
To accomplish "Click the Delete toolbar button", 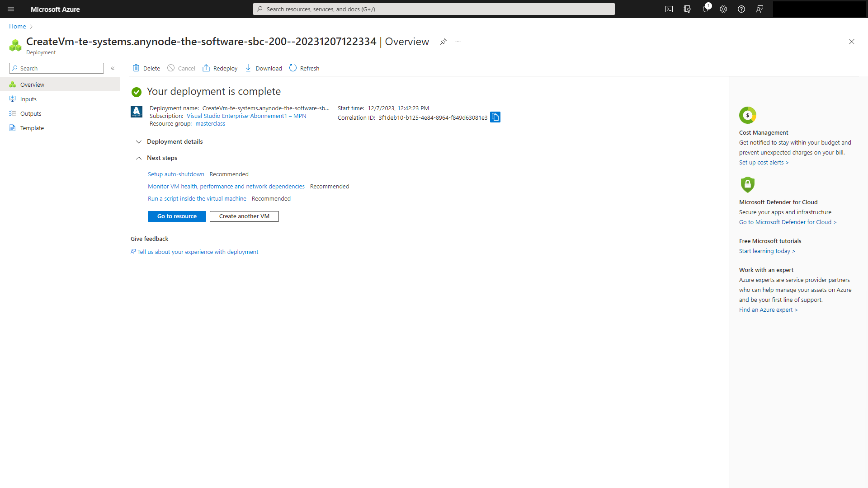I will [x=146, y=68].
